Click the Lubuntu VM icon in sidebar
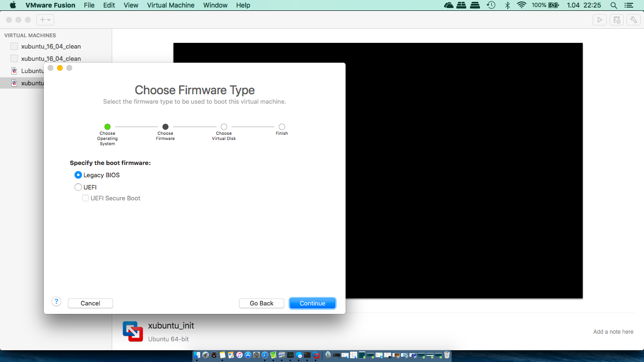This screenshot has width=644, height=362. coord(14,71)
